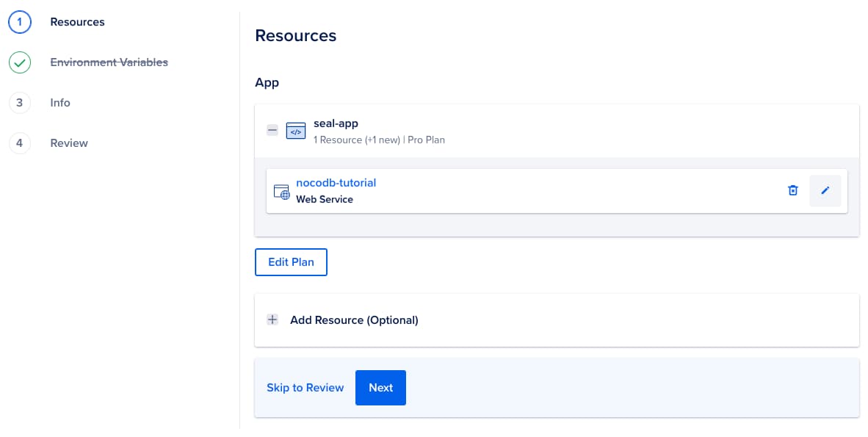Screen dimensions: 868x437
Task: Open the Environment Variables step label
Action: pos(109,62)
